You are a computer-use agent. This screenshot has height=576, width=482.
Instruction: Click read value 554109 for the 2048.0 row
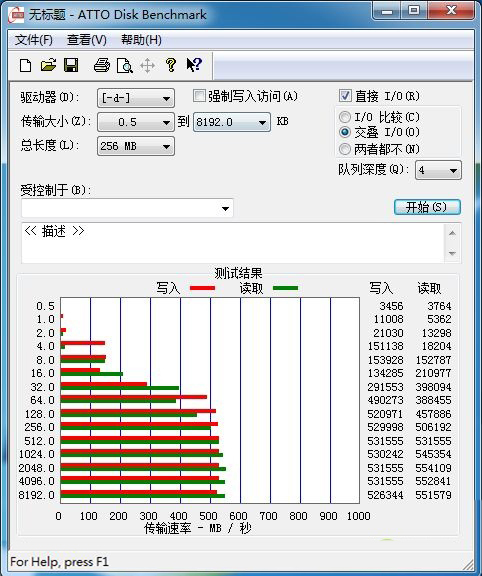(x=433, y=468)
